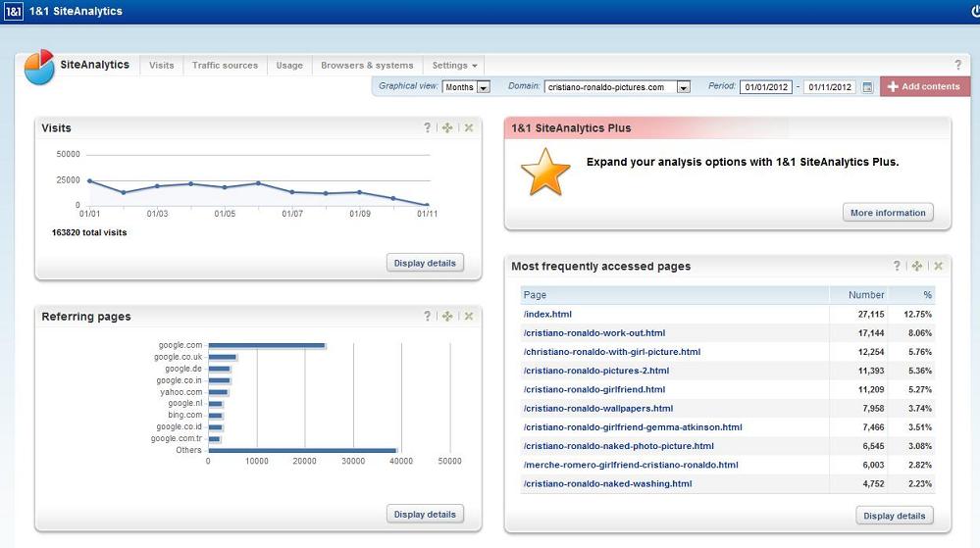Open the /index.html page link

click(x=547, y=315)
